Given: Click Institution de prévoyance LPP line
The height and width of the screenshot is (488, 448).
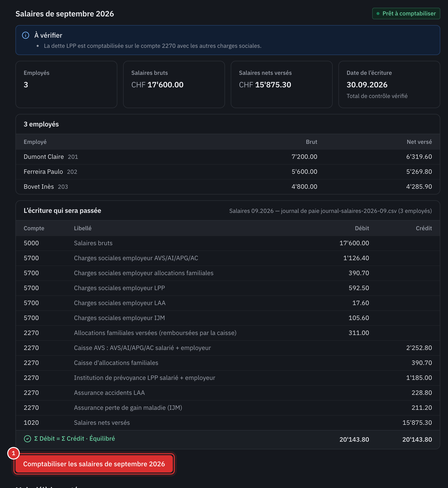Looking at the screenshot, I should (228, 378).
